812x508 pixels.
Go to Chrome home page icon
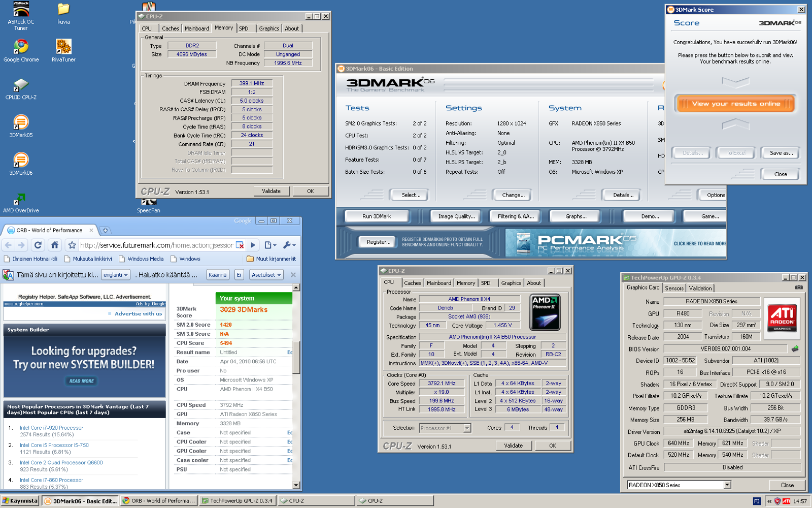(x=55, y=245)
